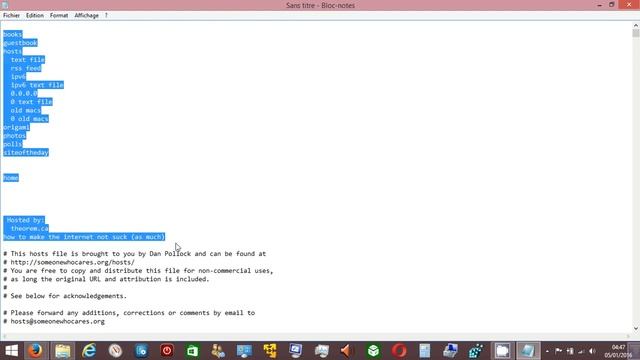Screen dimensions: 640x360
Task: Click the 'rss feed' highlighted line
Action: click(26, 68)
